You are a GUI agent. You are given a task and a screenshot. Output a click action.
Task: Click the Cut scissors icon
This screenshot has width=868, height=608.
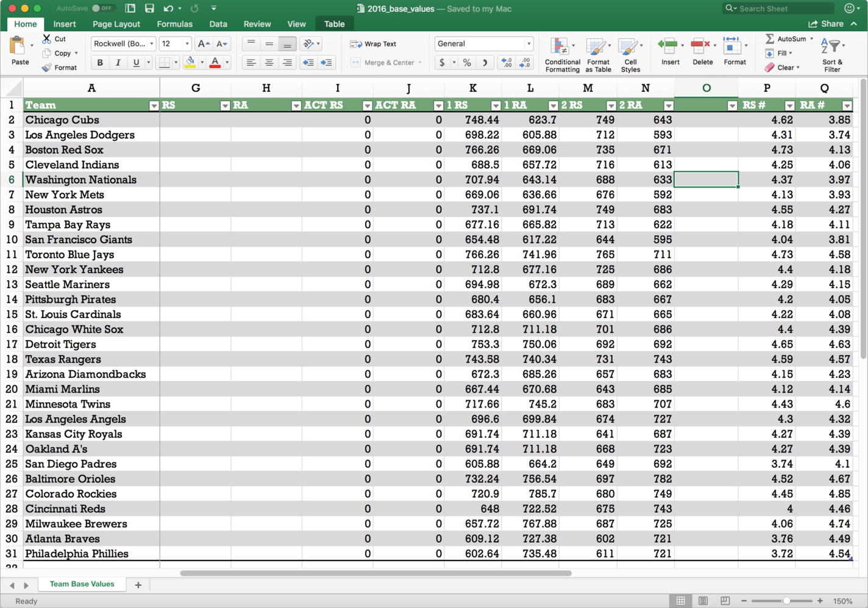[x=47, y=38]
